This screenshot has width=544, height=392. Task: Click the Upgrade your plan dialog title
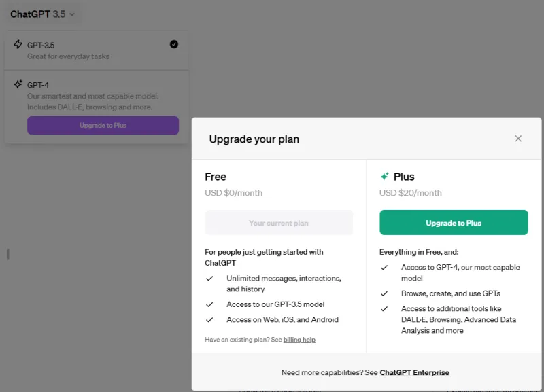(x=254, y=139)
